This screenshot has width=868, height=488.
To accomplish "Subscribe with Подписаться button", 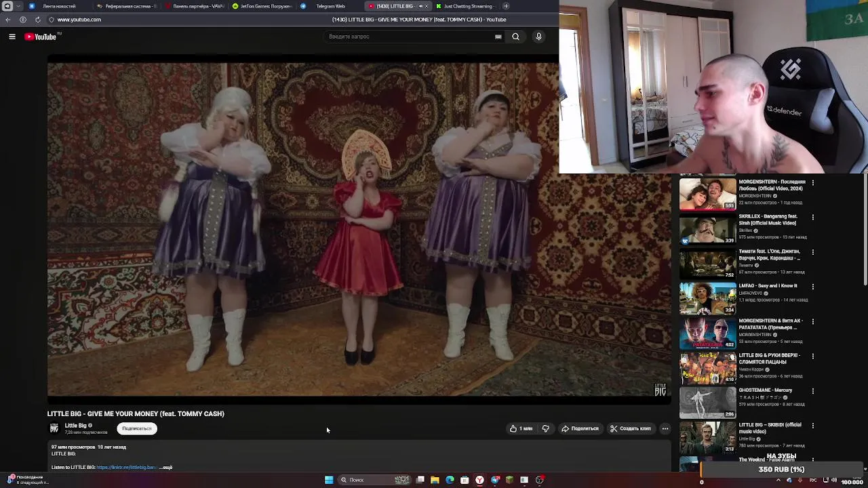I will (x=136, y=428).
